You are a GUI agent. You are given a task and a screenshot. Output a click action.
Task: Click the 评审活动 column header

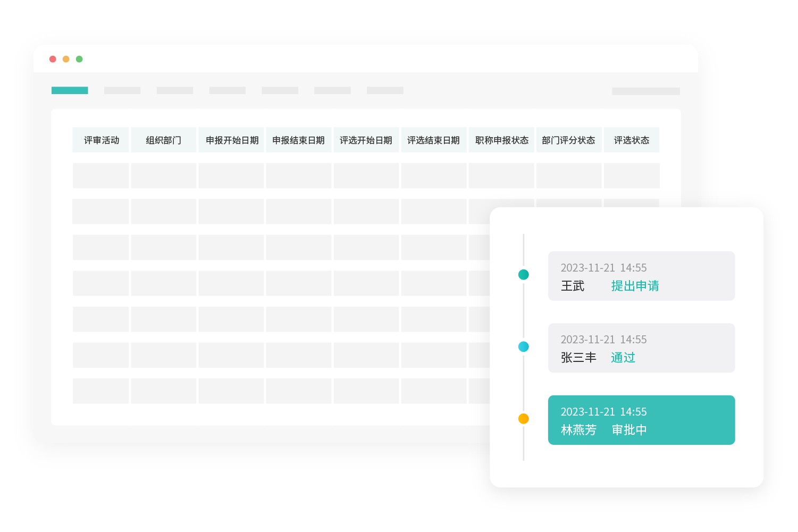pyautogui.click(x=101, y=140)
